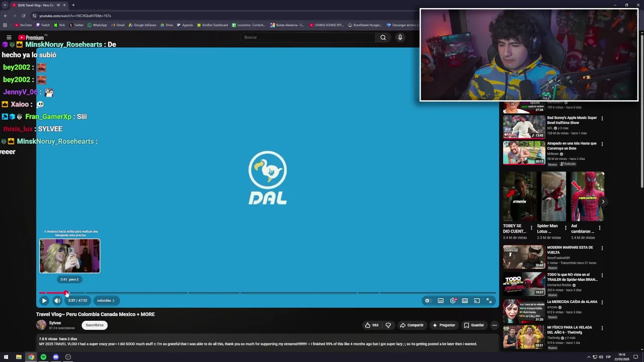Switch to theater mode
Viewport: 644px width, 362px height.
click(465, 301)
